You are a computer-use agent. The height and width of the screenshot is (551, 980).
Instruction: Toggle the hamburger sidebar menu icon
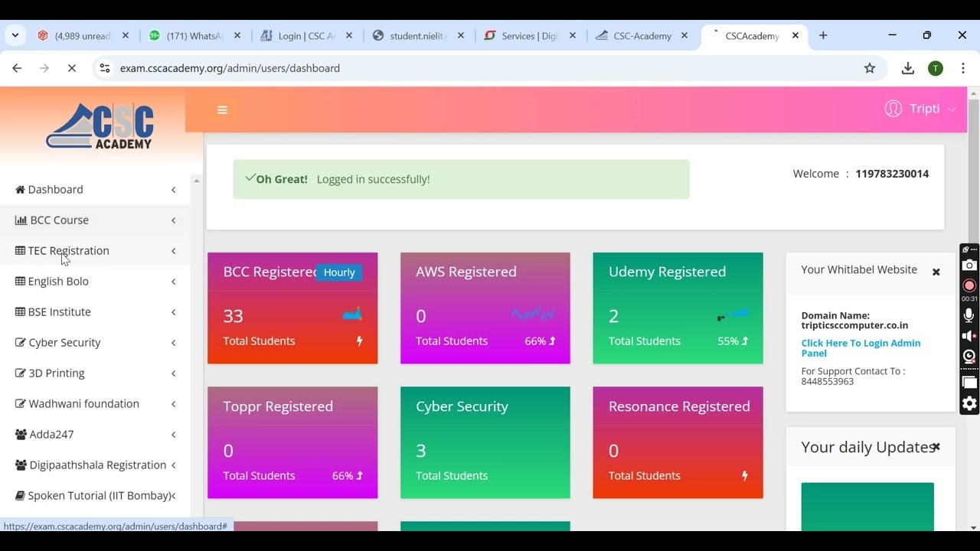pyautogui.click(x=223, y=110)
